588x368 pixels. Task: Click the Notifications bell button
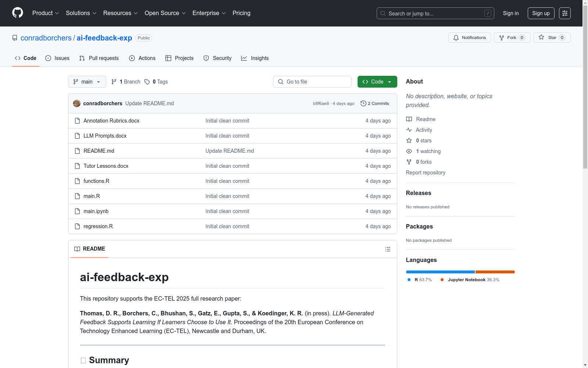469,38
